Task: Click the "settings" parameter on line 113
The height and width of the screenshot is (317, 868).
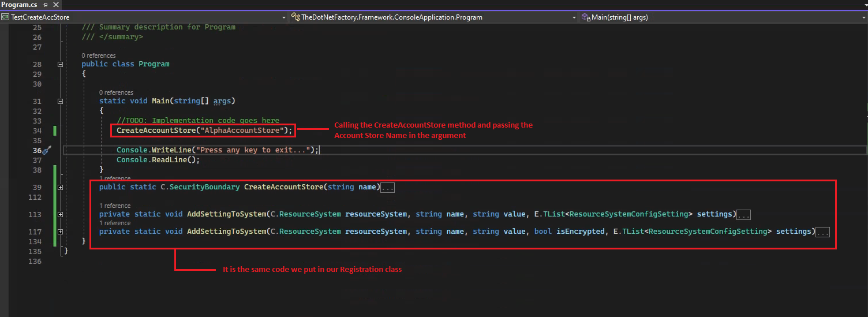Action: [x=714, y=214]
